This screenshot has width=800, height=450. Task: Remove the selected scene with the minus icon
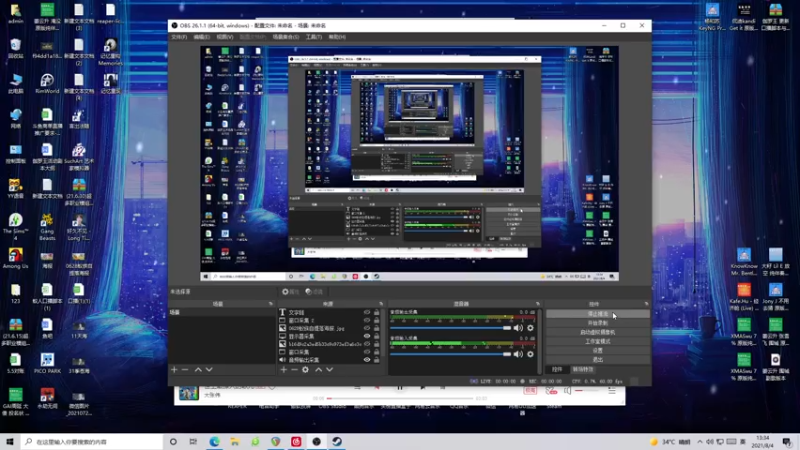(185, 369)
